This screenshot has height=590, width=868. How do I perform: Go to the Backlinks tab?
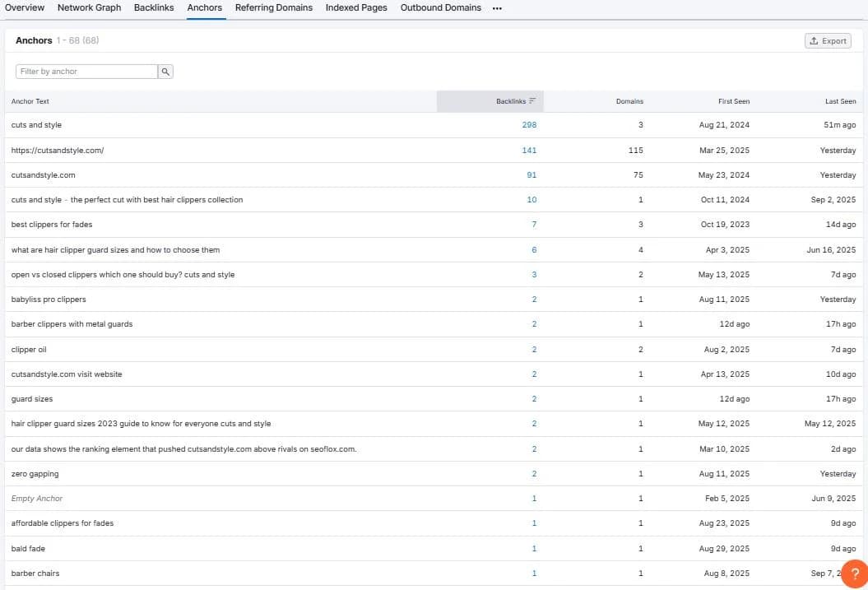[x=154, y=7]
